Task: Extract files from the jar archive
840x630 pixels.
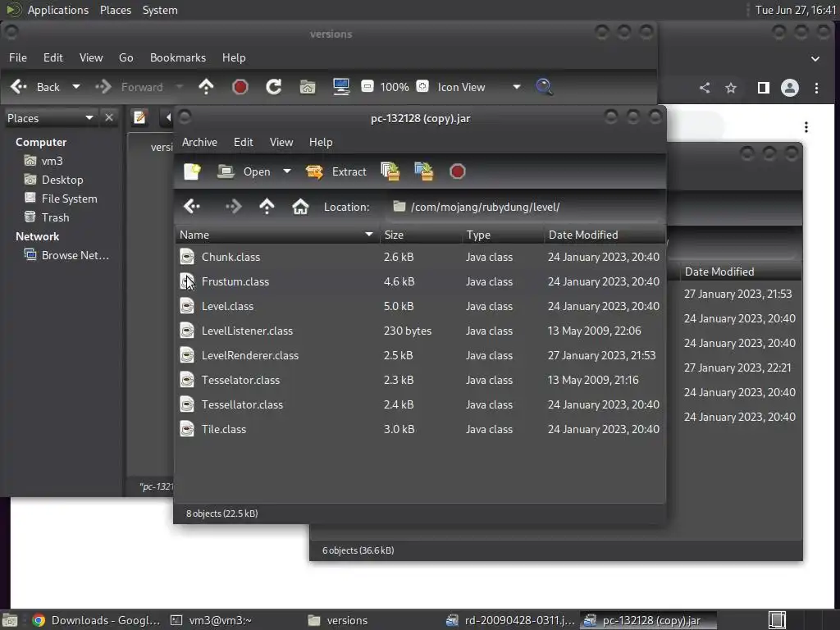Action: [336, 171]
